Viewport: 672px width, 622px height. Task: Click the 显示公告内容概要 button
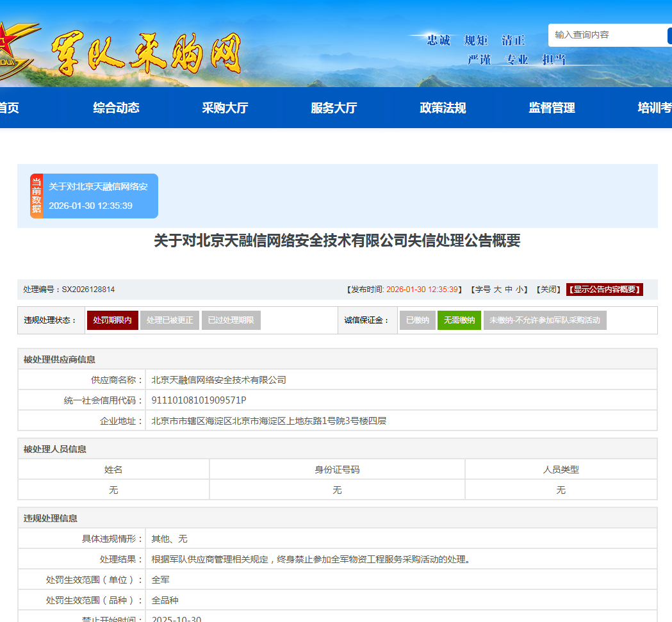tap(603, 289)
